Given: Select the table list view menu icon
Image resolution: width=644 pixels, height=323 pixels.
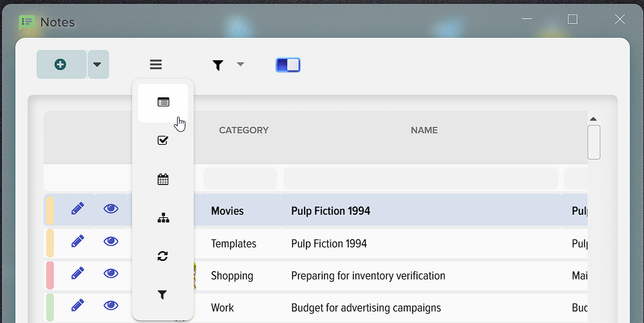Looking at the screenshot, I should coord(163,103).
